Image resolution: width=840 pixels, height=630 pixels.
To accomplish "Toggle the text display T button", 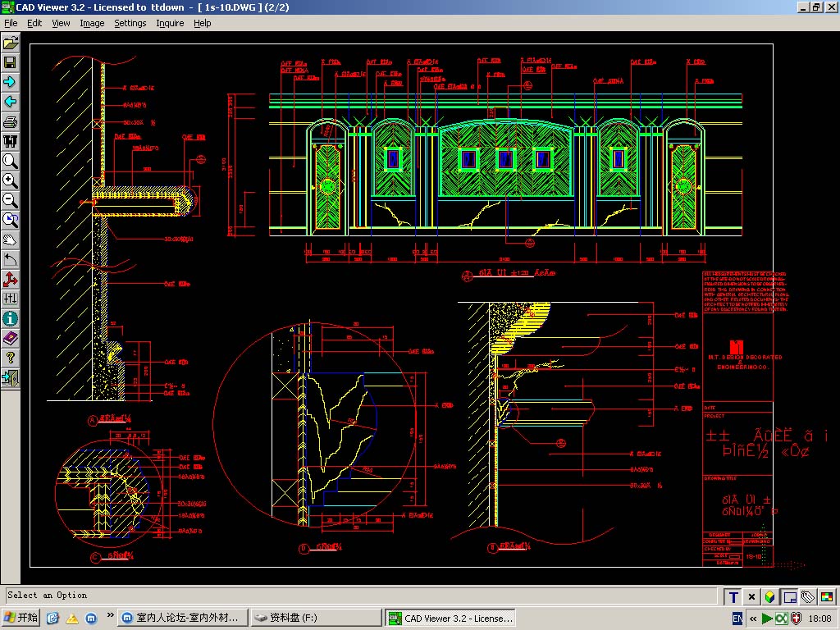I will (733, 597).
